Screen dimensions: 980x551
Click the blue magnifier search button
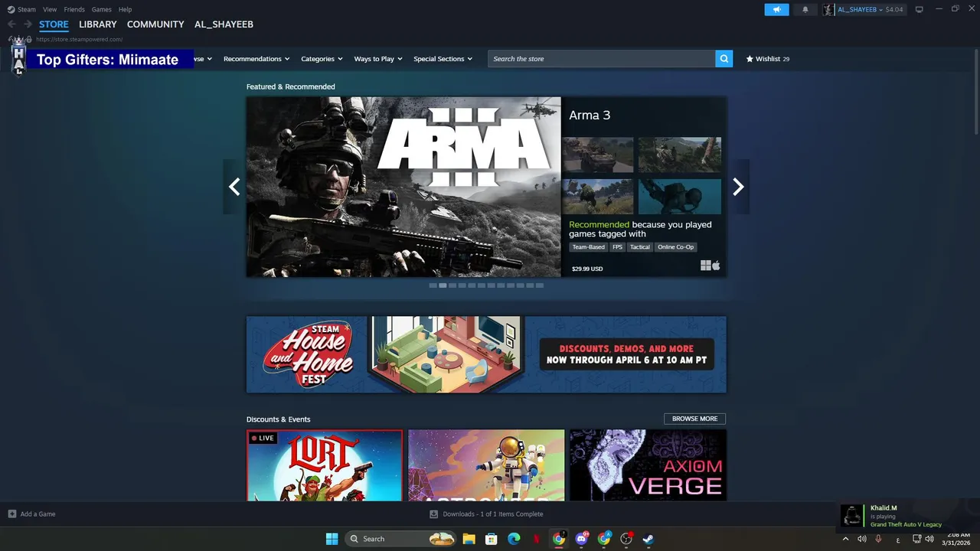[724, 59]
